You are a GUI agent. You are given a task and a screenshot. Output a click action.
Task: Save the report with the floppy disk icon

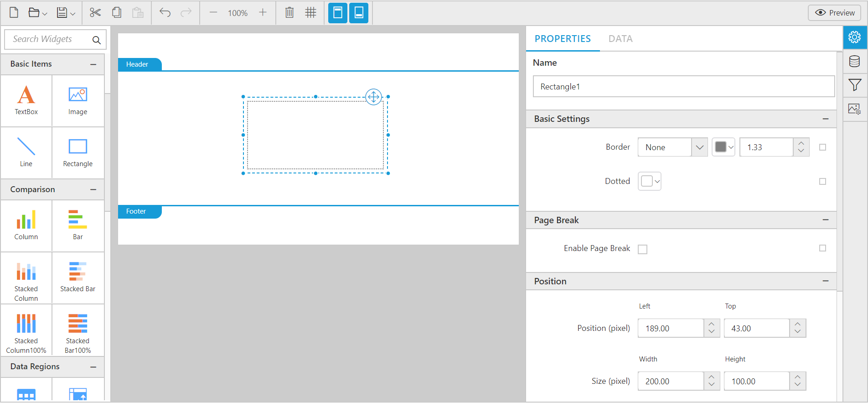click(x=62, y=12)
